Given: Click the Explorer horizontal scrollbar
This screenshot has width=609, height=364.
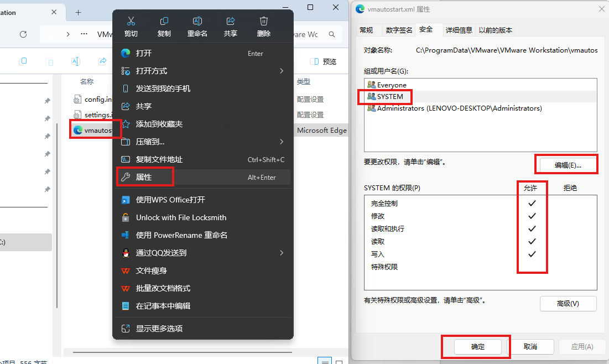Looking at the screenshot, I should click(x=183, y=352).
